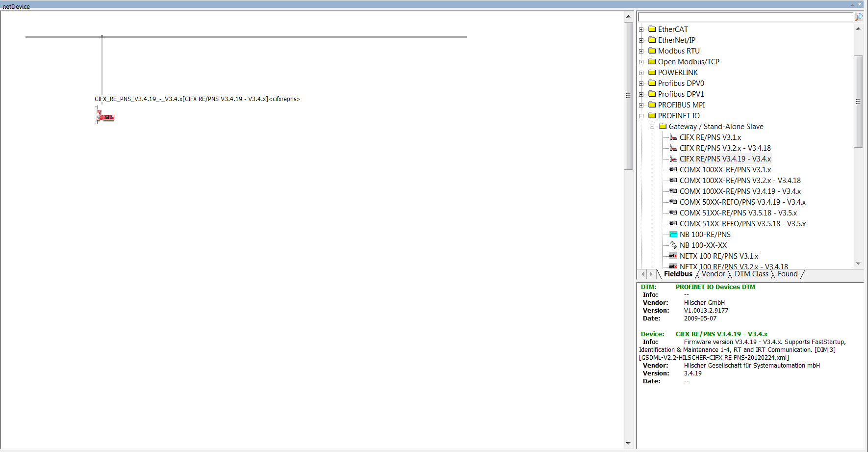
Task: Expand the PROFIBUS MPI tree node
Action: pos(641,105)
